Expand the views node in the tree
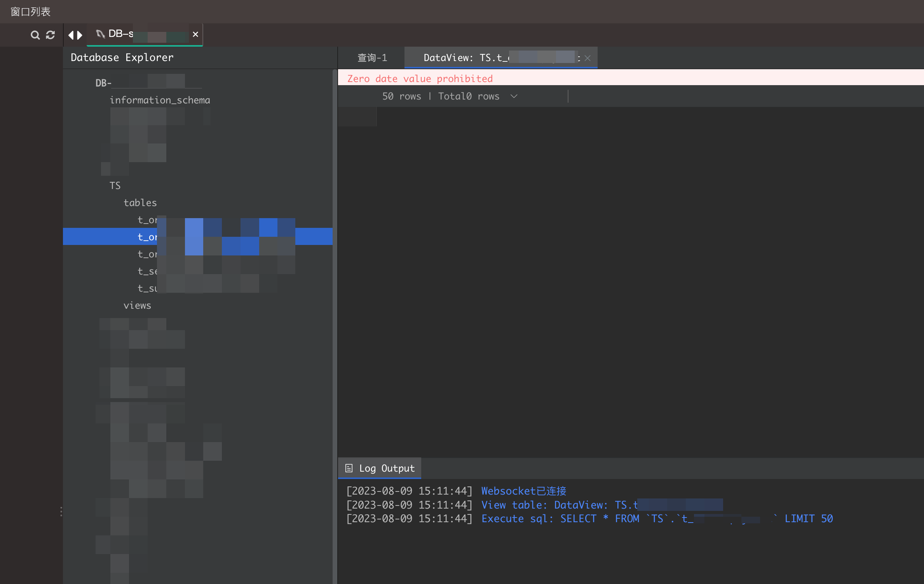This screenshot has width=924, height=584. click(x=137, y=305)
